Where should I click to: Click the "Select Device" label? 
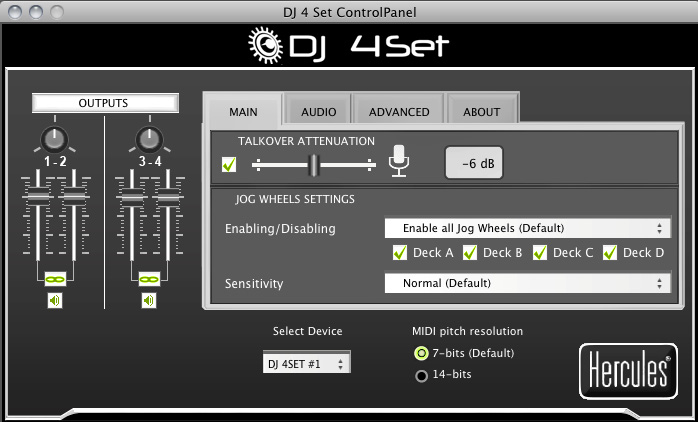tap(308, 331)
